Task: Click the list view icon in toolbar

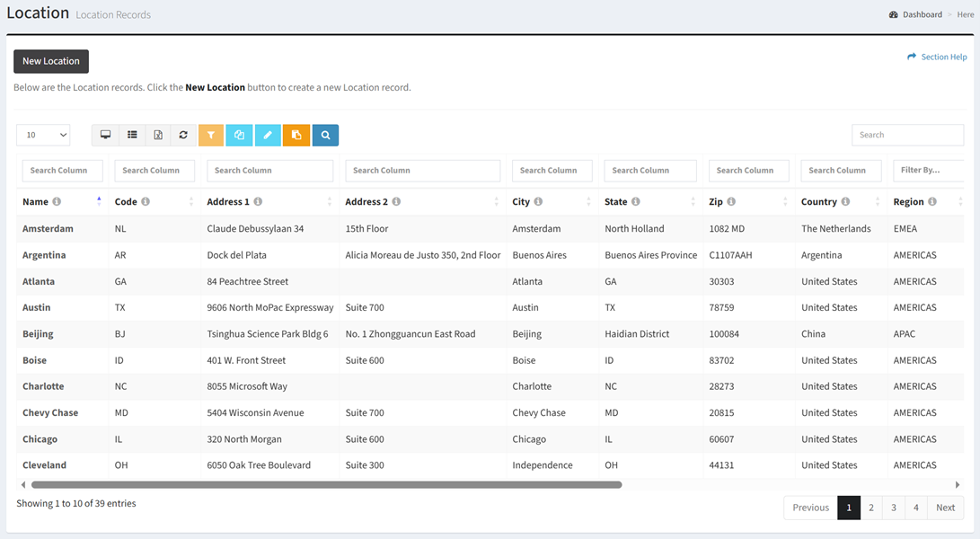Action: (x=132, y=135)
